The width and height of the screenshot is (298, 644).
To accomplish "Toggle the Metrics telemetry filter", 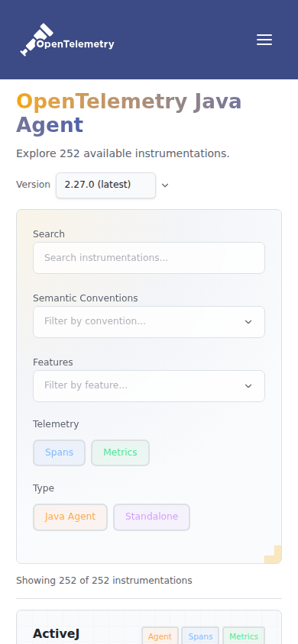I will click(x=120, y=452).
